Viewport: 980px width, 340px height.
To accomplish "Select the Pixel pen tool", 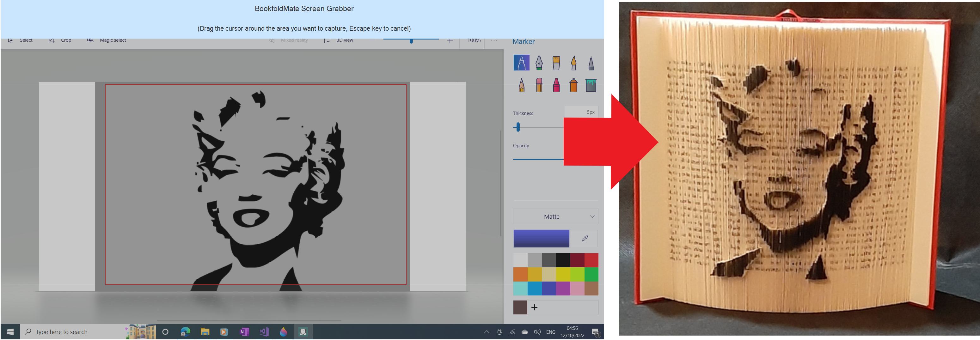I will 591,63.
